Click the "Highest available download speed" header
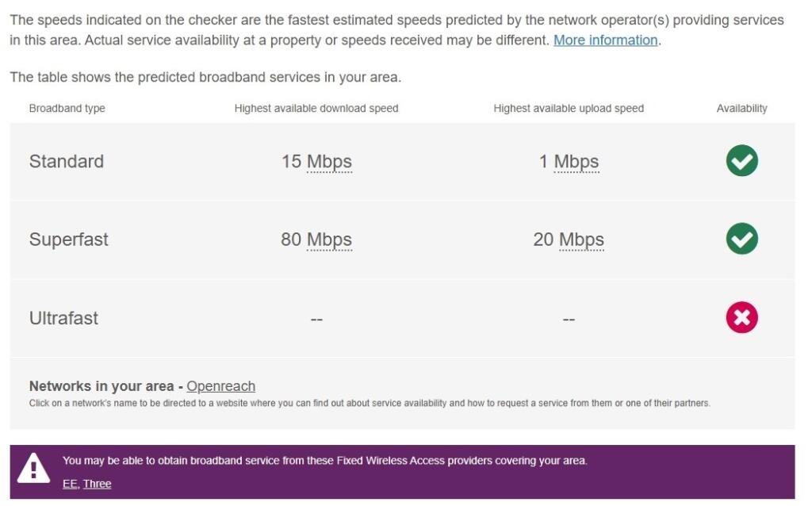Viewport: 812px width, 506px height. coord(317,109)
